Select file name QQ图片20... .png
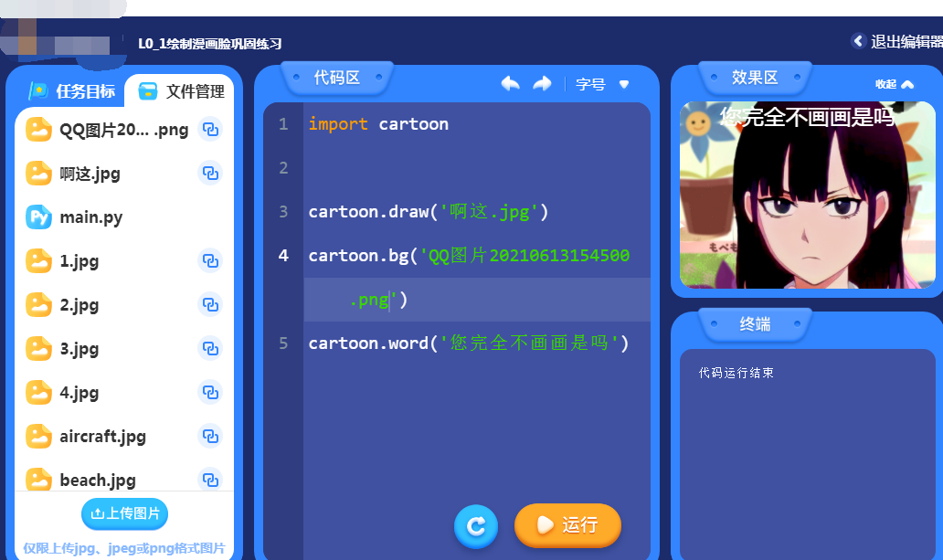This screenshot has height=560, width=943. click(x=124, y=130)
